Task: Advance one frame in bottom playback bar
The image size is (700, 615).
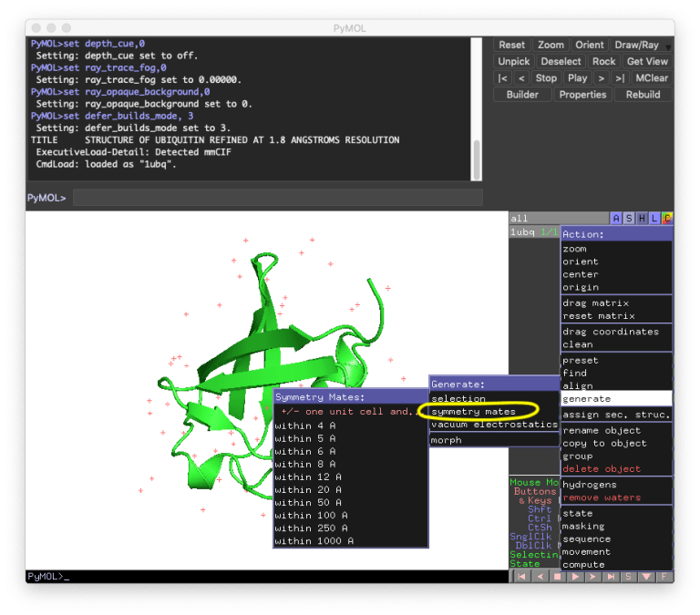Action: (x=592, y=577)
